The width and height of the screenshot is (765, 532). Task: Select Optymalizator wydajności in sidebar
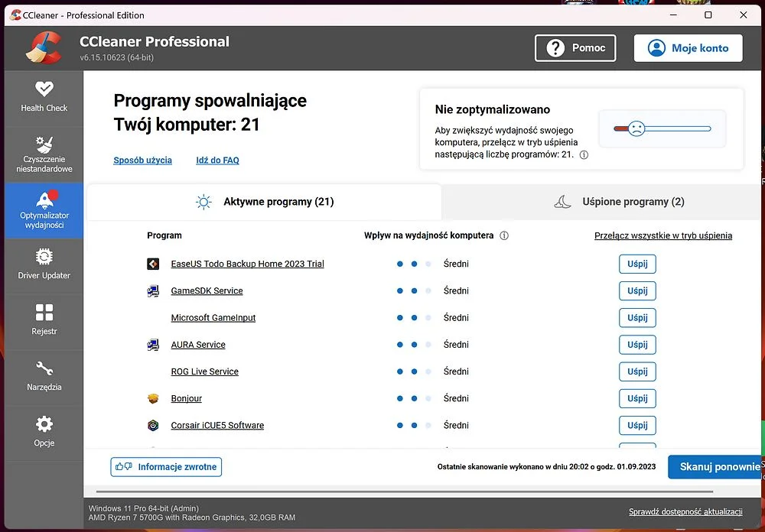point(44,210)
